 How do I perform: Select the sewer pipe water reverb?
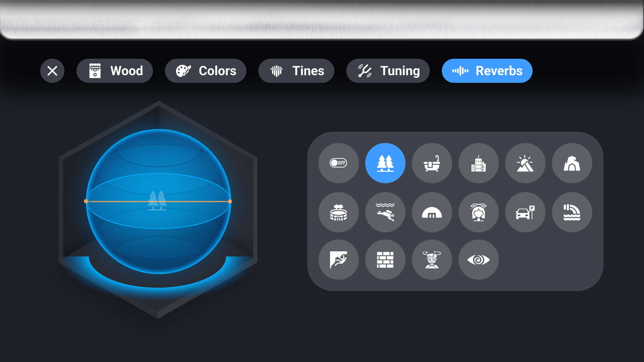tap(572, 212)
